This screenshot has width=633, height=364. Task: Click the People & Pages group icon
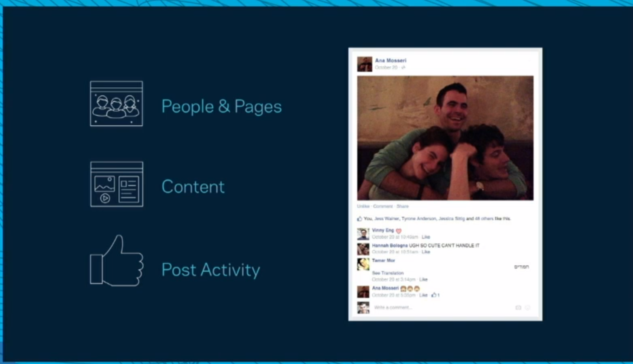pos(116,104)
